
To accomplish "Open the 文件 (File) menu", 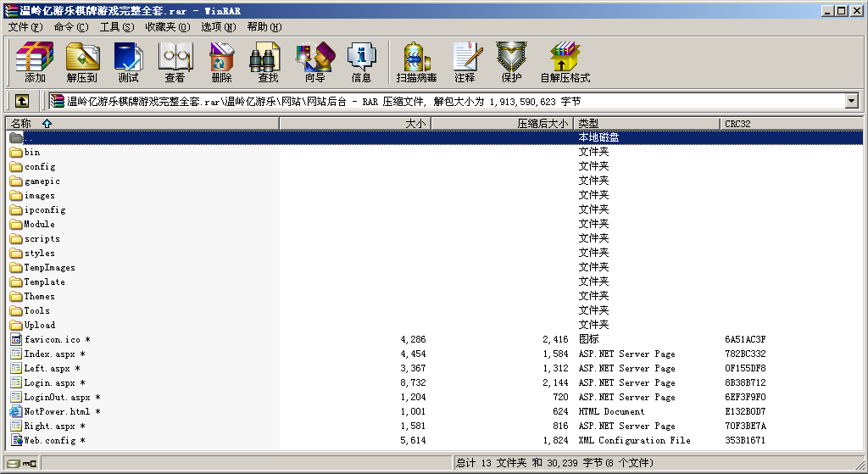I will point(25,27).
